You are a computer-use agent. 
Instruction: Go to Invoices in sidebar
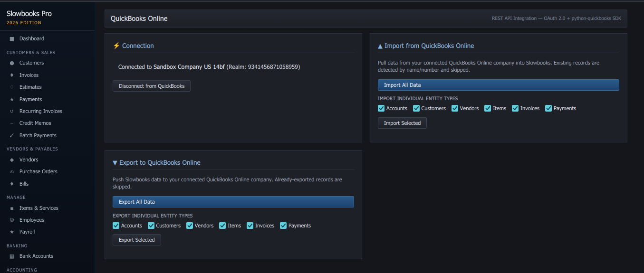(29, 75)
